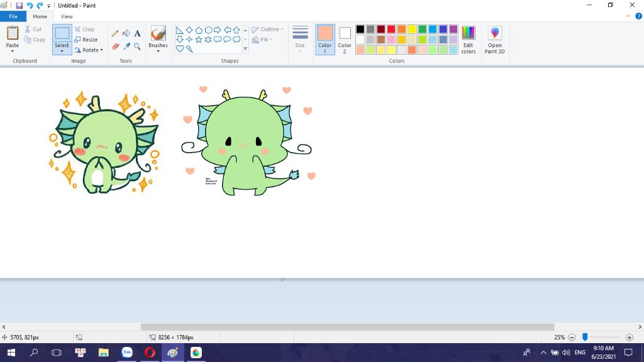
Task: Choose the heart shape
Action: tap(179, 48)
